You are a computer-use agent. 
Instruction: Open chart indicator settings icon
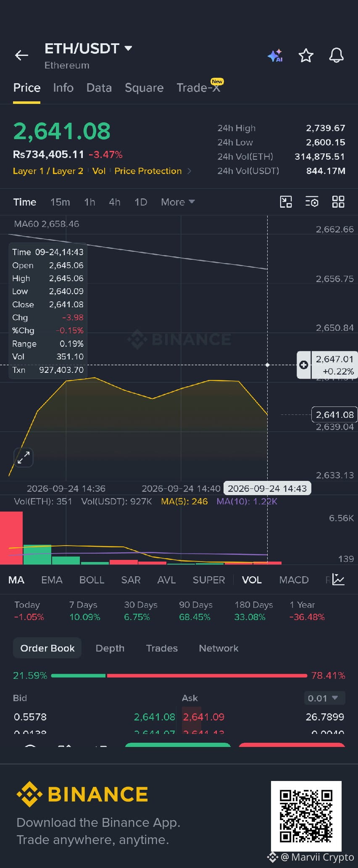tap(312, 202)
